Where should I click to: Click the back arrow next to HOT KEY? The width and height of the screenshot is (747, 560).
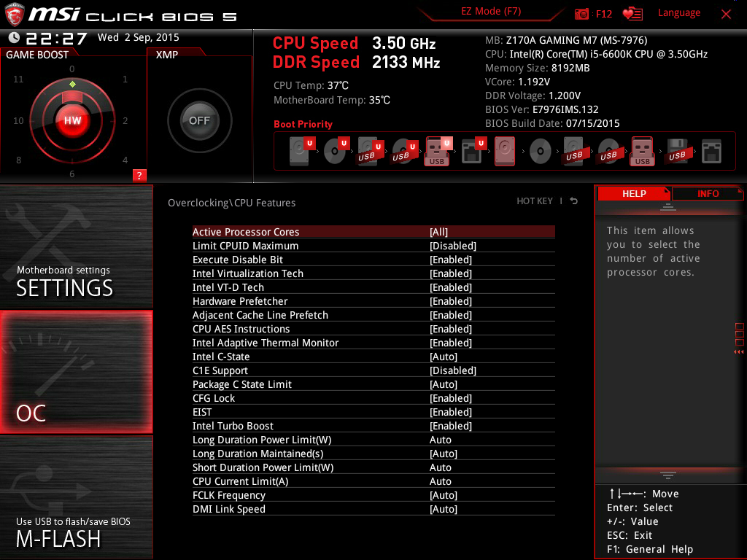click(x=573, y=201)
